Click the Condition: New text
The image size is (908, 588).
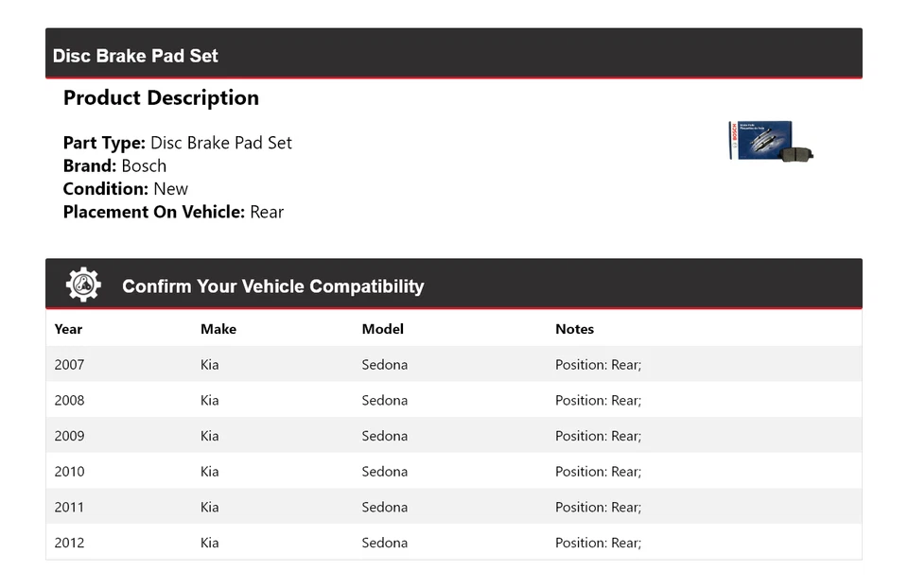point(125,189)
